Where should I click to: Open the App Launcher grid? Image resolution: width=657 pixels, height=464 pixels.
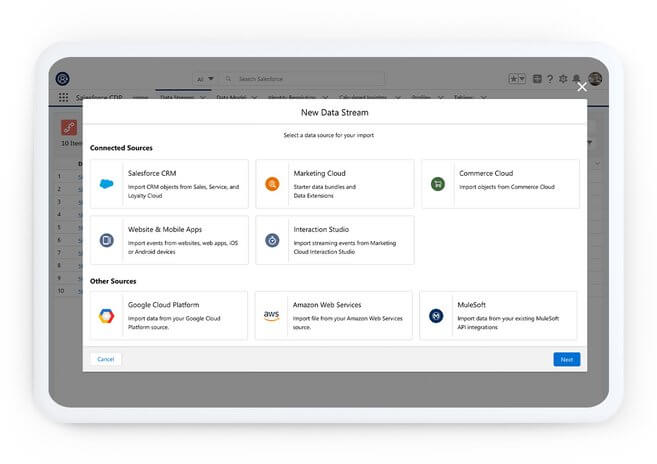(x=64, y=98)
